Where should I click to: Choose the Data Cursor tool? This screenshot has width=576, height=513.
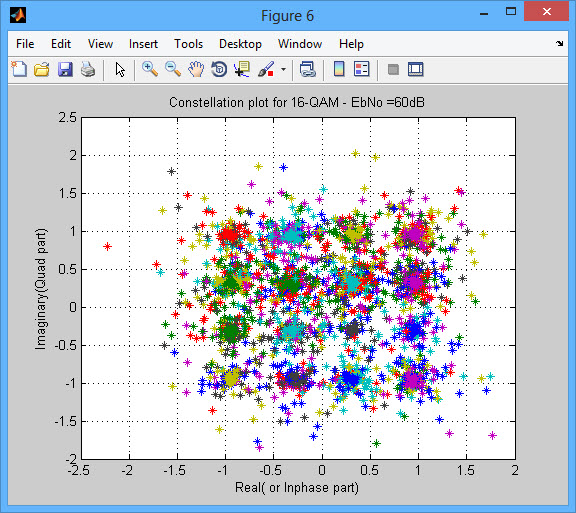[x=242, y=69]
